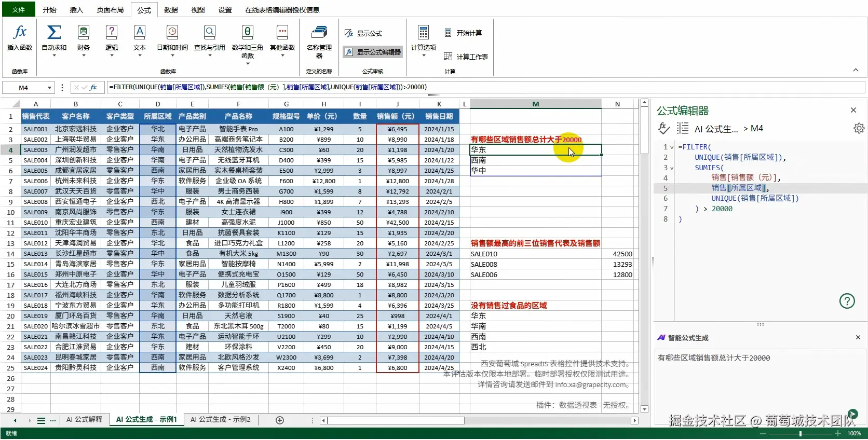The height and width of the screenshot is (440, 868).
Task: Collapse the ribbon with the chevron
Action: click(856, 70)
